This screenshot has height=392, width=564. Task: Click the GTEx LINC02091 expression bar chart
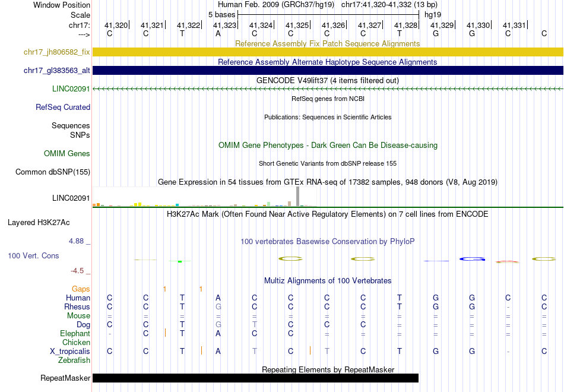click(x=205, y=197)
